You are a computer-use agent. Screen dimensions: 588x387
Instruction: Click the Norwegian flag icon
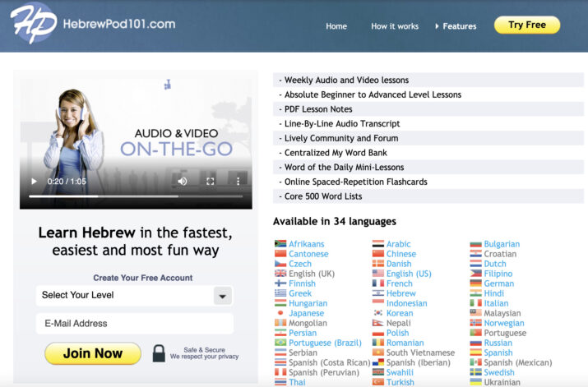[x=475, y=323]
